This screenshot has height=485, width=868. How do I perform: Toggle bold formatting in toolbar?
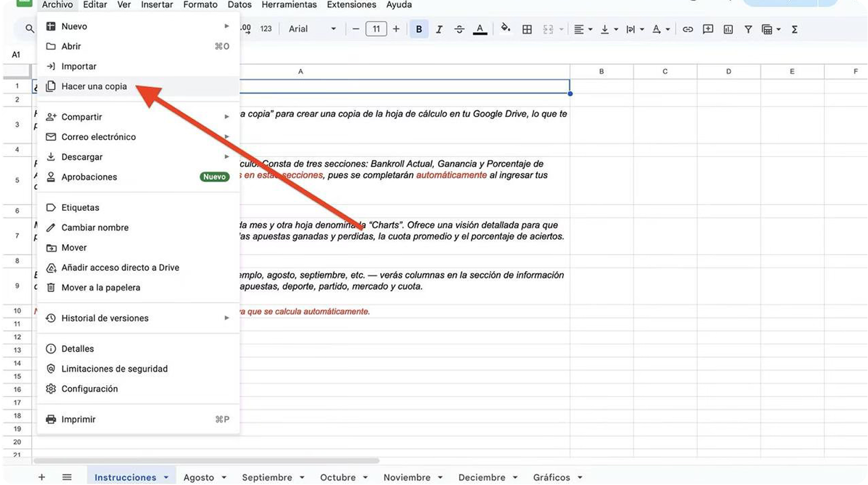(x=419, y=29)
